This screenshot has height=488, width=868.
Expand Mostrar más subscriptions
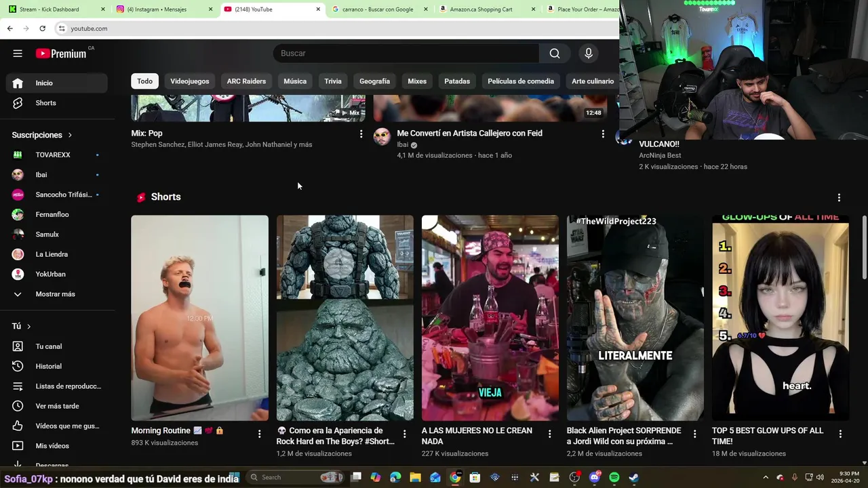(57, 294)
